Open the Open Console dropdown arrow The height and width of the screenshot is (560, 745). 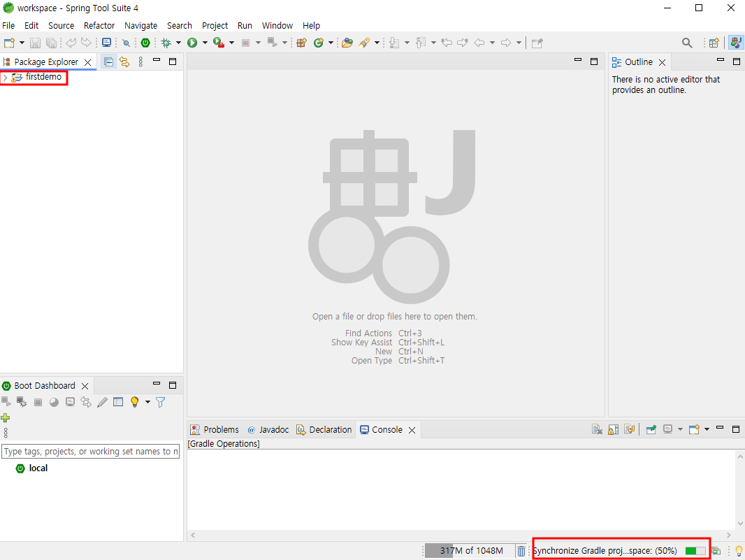click(x=707, y=429)
